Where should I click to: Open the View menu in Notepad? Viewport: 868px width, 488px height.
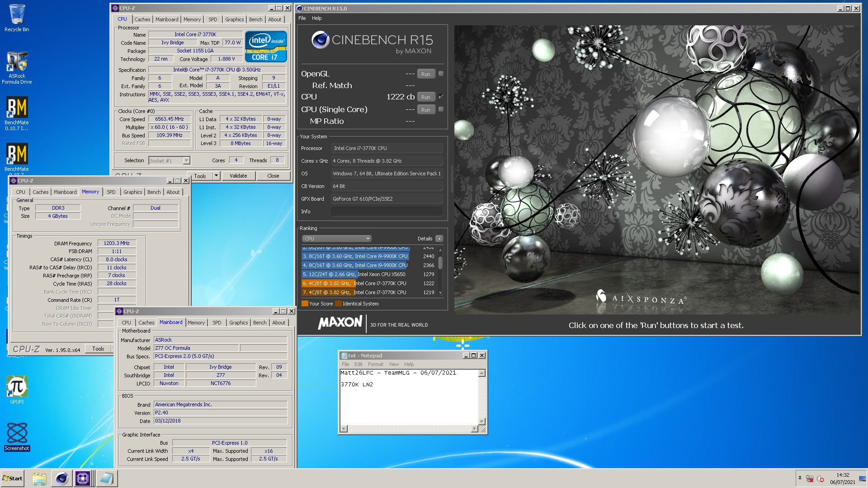pos(394,364)
